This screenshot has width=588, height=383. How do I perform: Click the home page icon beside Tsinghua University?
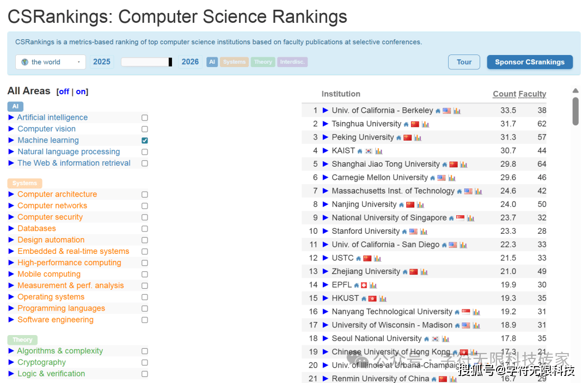point(406,124)
